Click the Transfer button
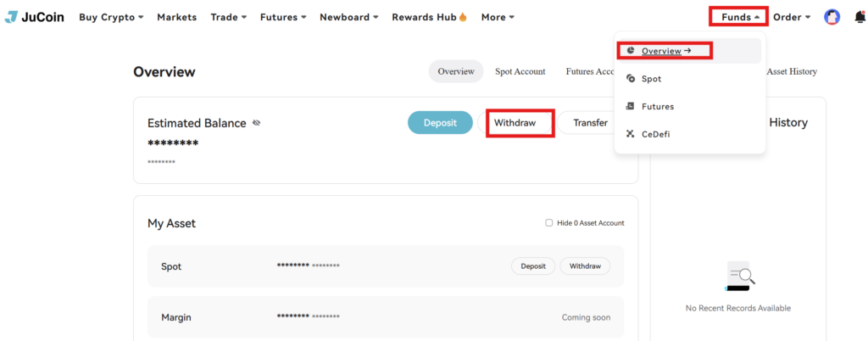Screen dimensions: 868x341 click(x=590, y=122)
